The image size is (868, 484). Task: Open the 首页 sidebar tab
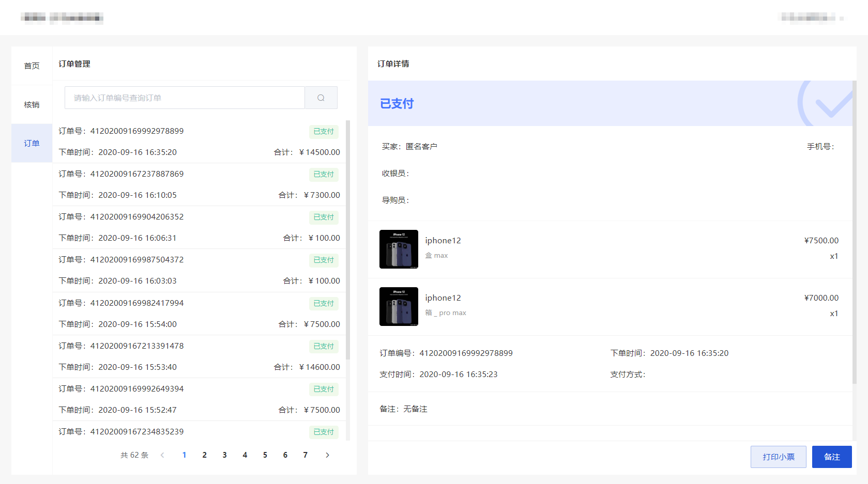click(32, 66)
